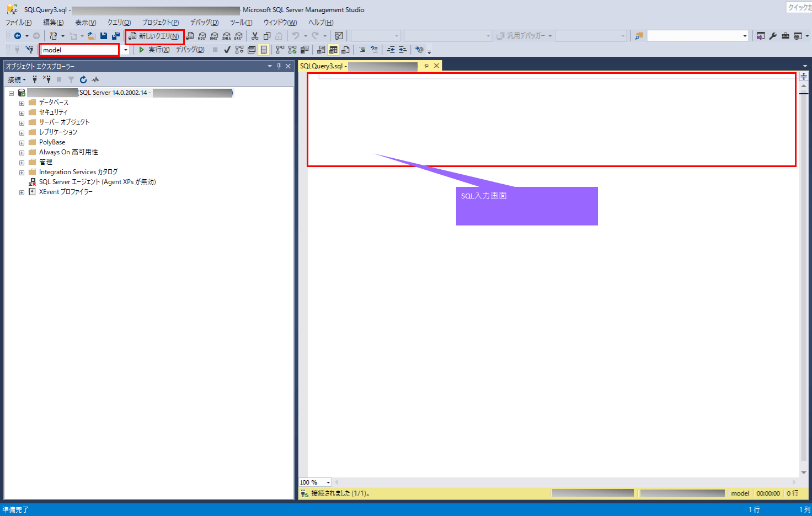Screen dimensions: 812x516
Task: Open the 編集(E) menu
Action: point(54,23)
